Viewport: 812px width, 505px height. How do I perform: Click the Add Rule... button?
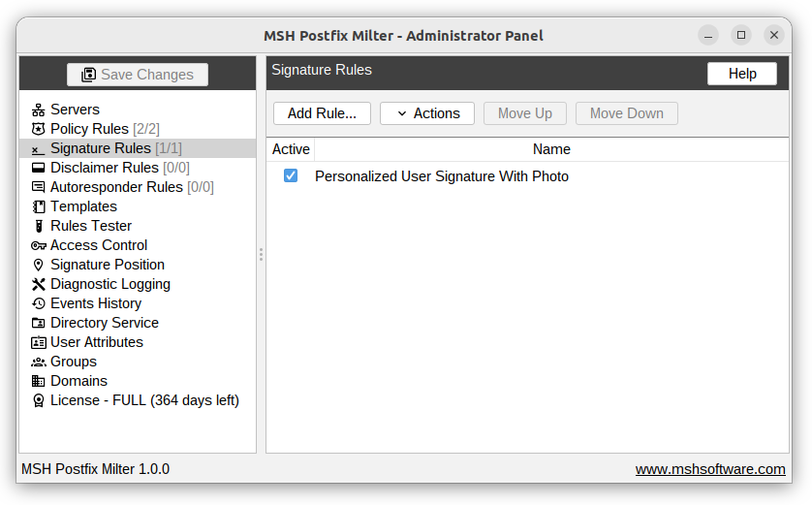point(322,113)
